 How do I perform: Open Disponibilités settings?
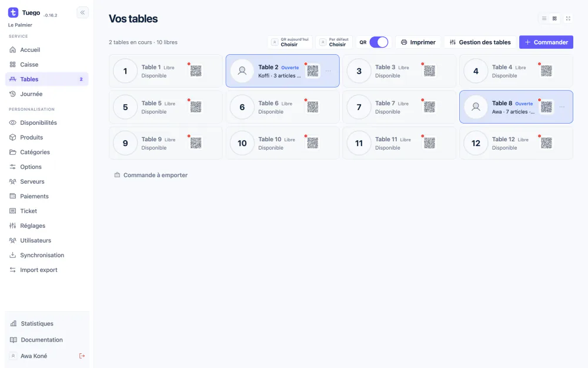(47, 123)
